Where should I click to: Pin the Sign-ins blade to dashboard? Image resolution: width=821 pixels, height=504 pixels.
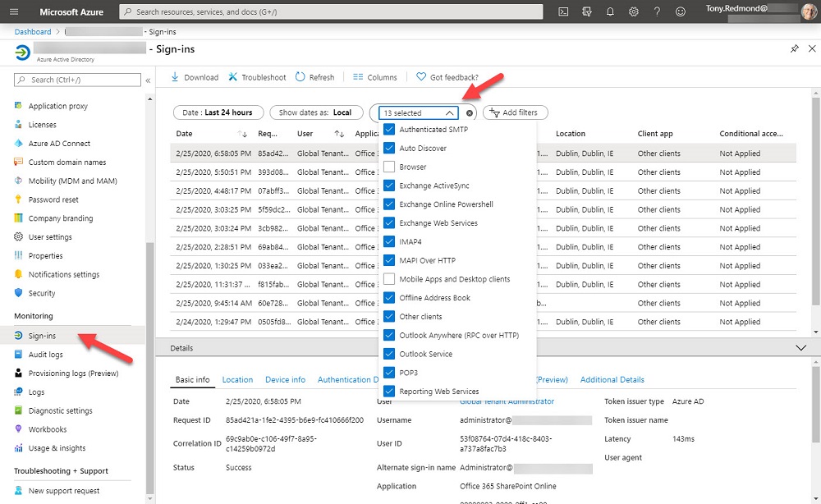(x=794, y=48)
